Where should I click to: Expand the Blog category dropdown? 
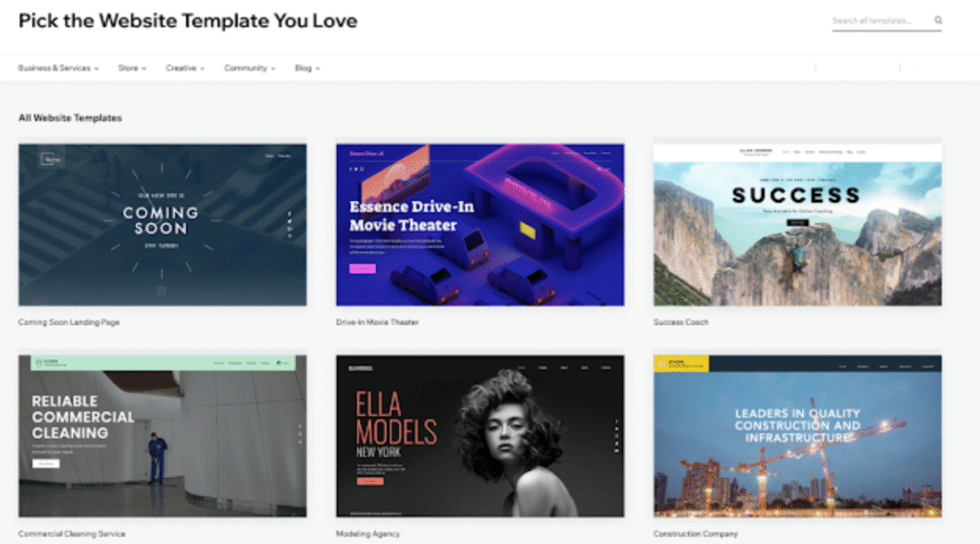(307, 68)
